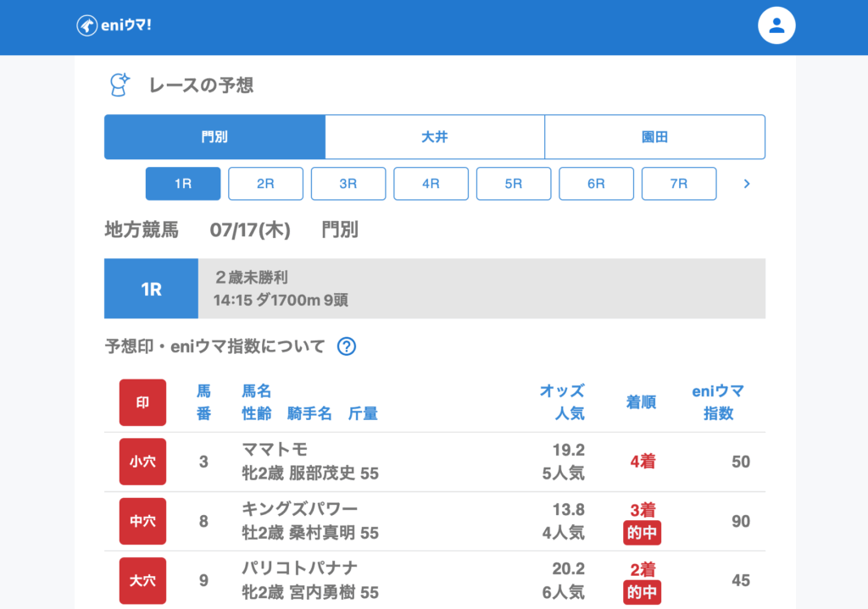Choose race 3R
The image size is (868, 609).
[x=348, y=183]
